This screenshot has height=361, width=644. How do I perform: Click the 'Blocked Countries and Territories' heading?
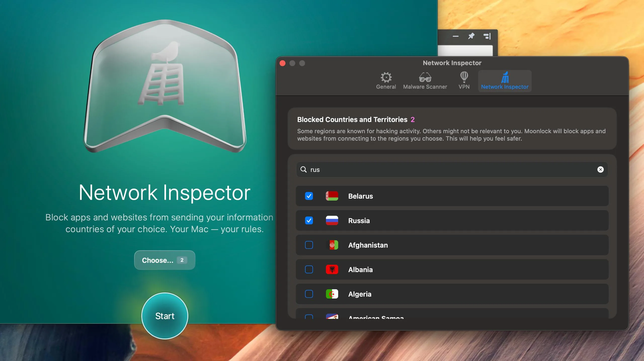(x=352, y=120)
